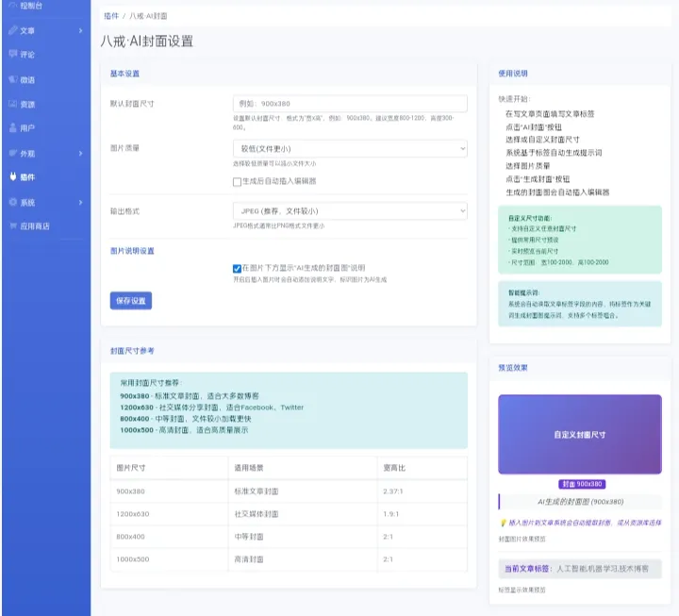The height and width of the screenshot is (616, 679).
Task: Click the image icon beside 资源
Action: coord(13,104)
